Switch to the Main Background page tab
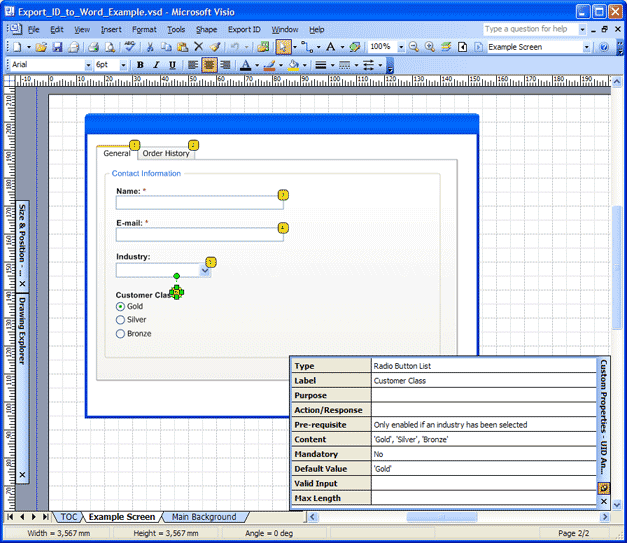This screenshot has height=543, width=627. click(x=204, y=517)
